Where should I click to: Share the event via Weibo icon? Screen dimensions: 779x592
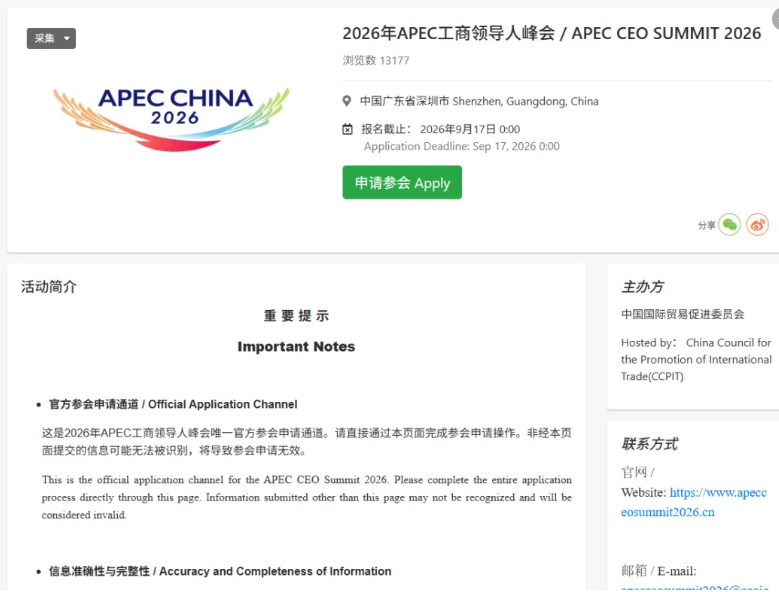click(x=757, y=225)
